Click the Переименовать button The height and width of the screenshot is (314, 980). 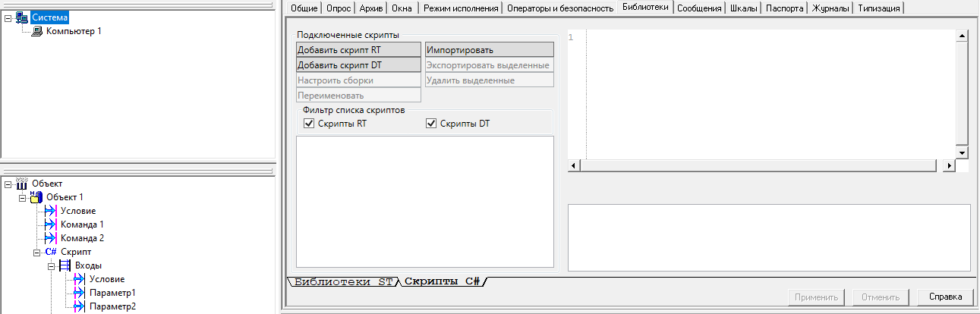(358, 95)
